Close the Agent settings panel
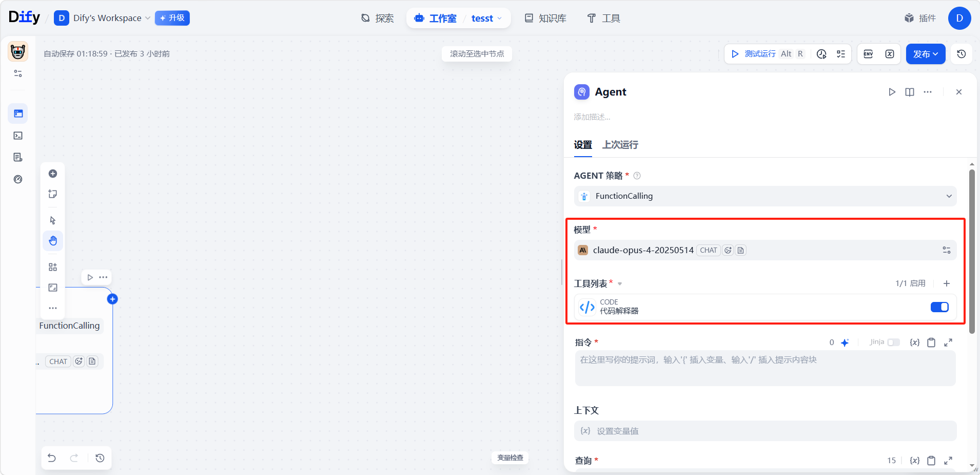The image size is (980, 475). pos(959,92)
